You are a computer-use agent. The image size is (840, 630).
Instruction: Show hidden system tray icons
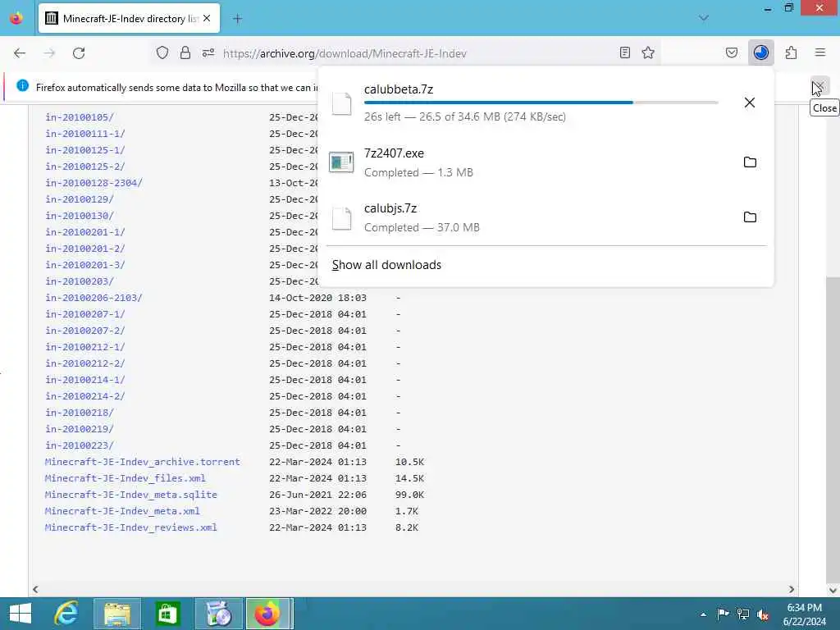tap(703, 614)
